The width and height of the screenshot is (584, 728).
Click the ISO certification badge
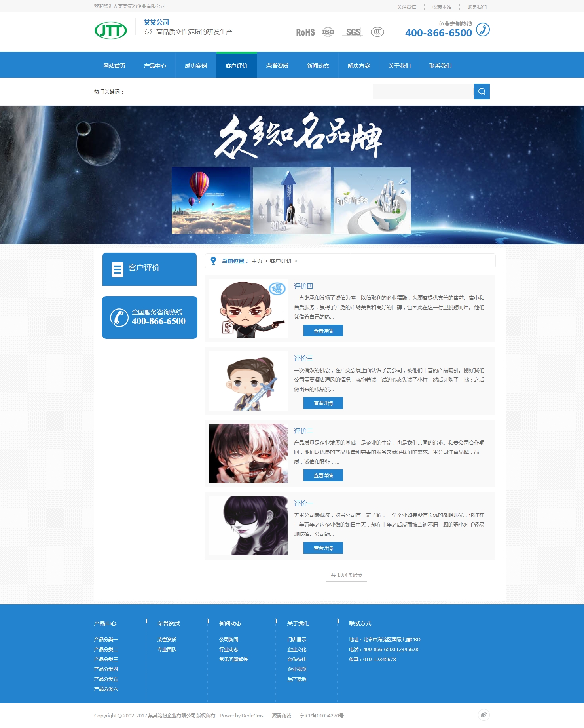[x=328, y=32]
